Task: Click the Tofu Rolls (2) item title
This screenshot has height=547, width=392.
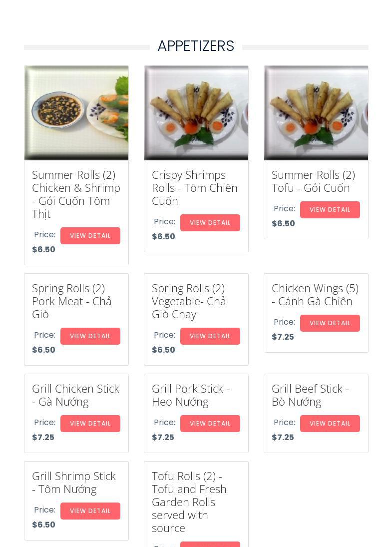Action: coord(189,502)
